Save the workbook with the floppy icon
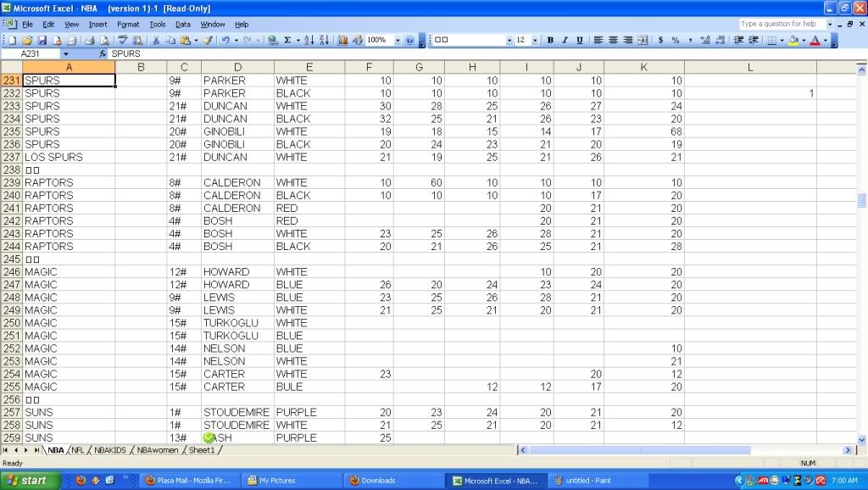The width and height of the screenshot is (868, 490). [42, 40]
